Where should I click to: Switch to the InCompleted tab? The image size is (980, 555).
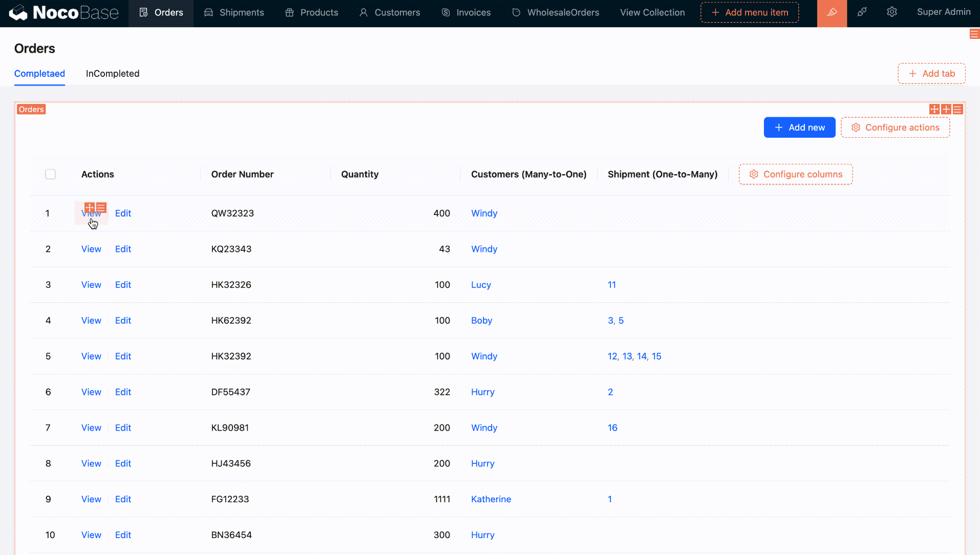113,74
